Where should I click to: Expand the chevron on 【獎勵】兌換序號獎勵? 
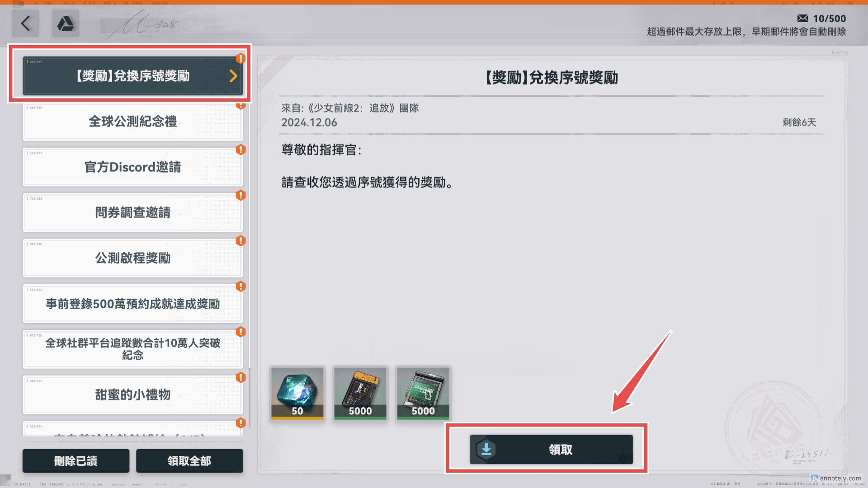[233, 76]
